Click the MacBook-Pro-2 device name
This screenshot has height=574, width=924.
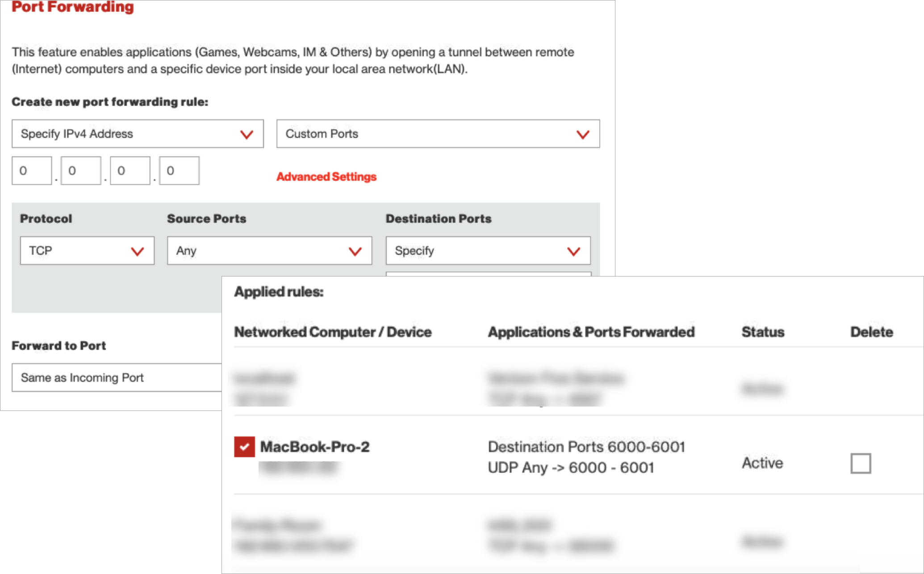[314, 447]
